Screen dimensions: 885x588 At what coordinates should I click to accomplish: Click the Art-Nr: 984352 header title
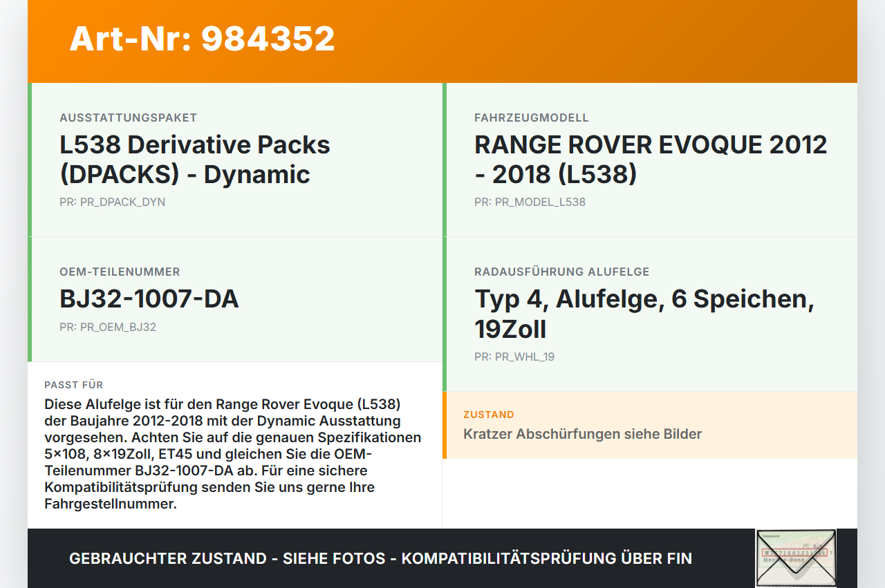(202, 39)
